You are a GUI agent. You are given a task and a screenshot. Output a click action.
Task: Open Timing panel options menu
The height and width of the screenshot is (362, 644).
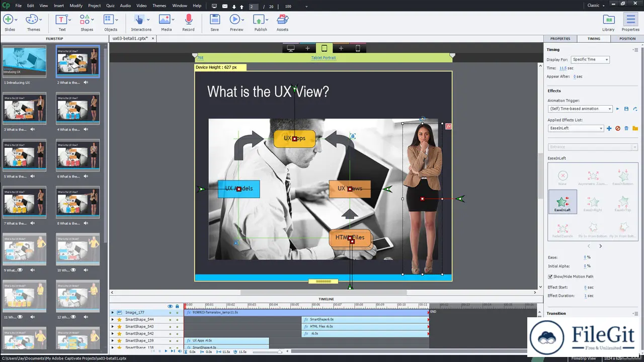click(x=636, y=50)
